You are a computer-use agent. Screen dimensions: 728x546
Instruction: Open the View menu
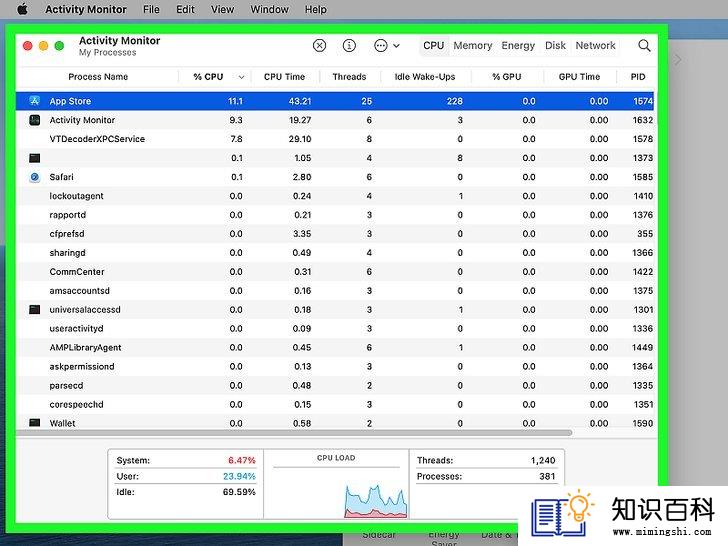tap(222, 9)
